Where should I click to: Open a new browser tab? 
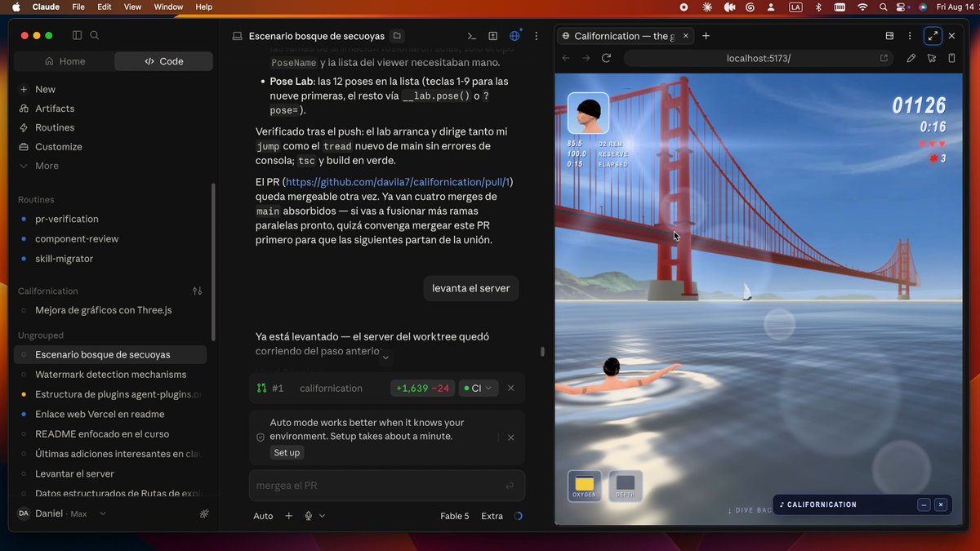click(x=706, y=36)
